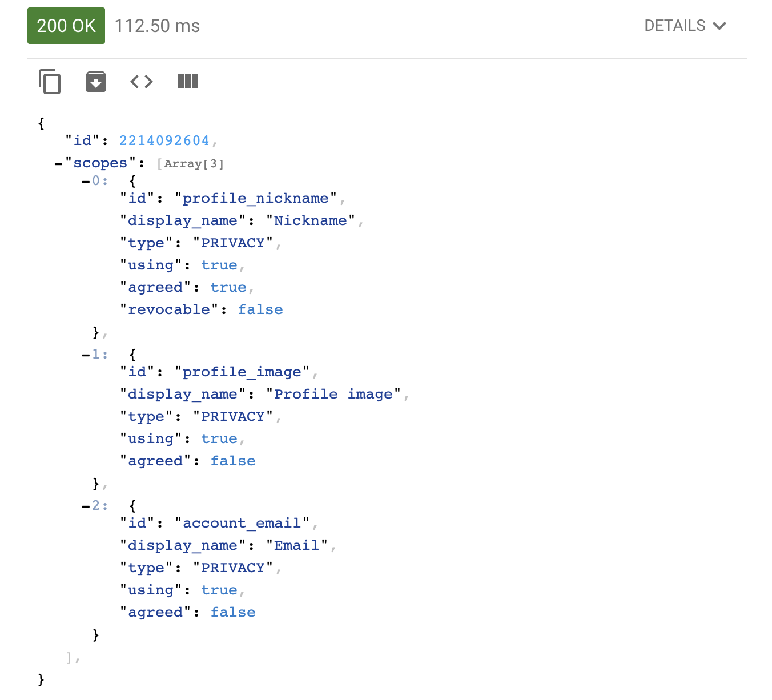The image size is (772, 700).
Task: Expand the DETAILS dropdown
Action: (x=685, y=26)
